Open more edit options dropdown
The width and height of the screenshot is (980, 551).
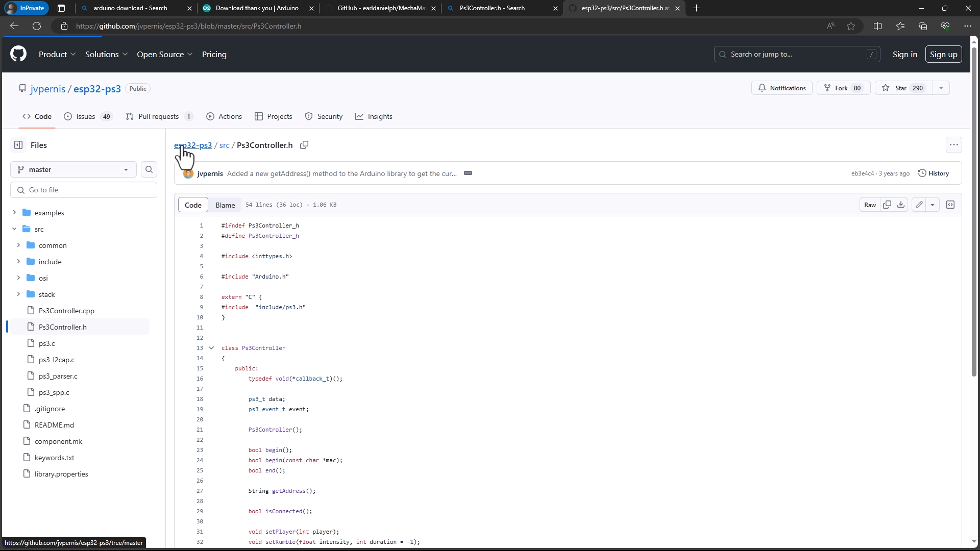point(933,205)
